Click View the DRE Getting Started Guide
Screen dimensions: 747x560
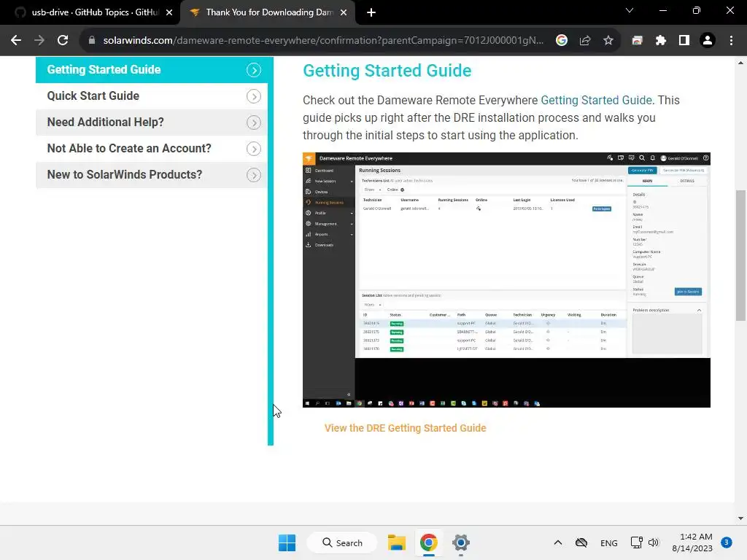pyautogui.click(x=405, y=428)
